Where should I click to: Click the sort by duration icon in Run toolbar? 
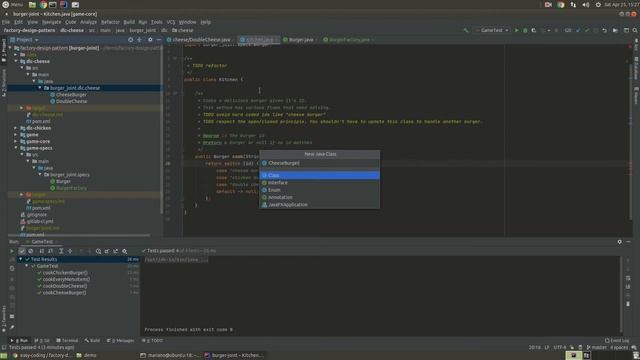click(x=51, y=251)
